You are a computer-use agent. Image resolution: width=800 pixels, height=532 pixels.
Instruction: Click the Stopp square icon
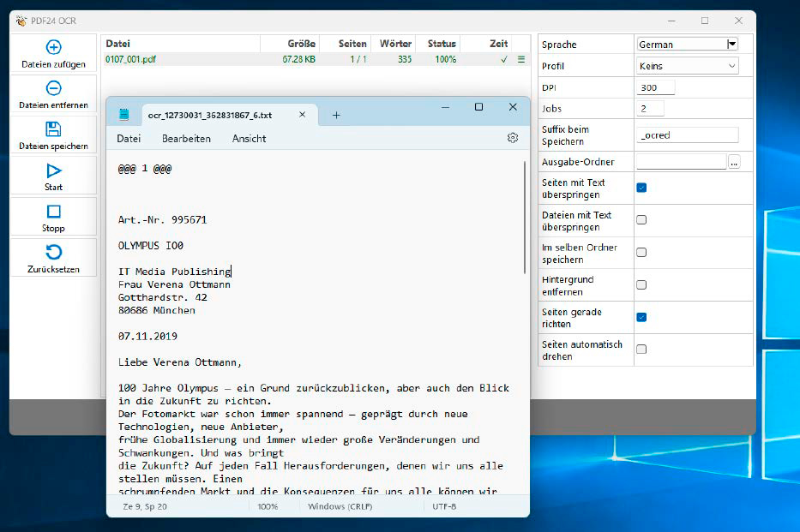(x=53, y=212)
